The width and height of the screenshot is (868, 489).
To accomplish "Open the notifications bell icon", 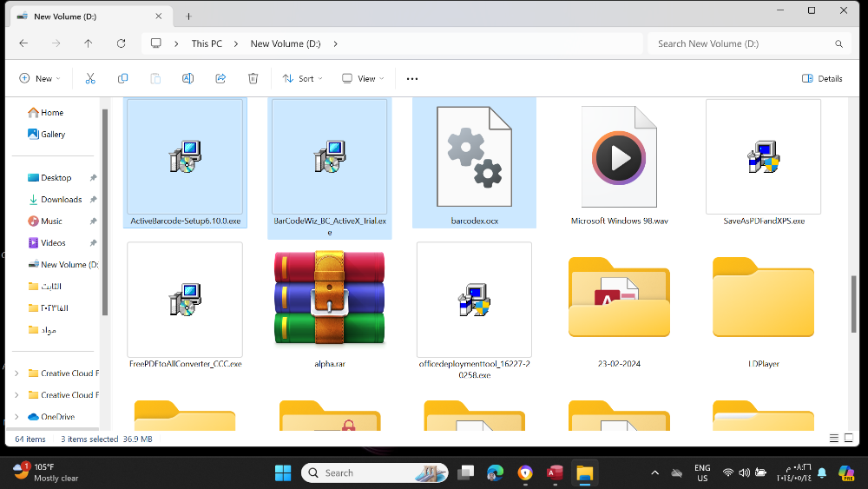I will (x=822, y=473).
